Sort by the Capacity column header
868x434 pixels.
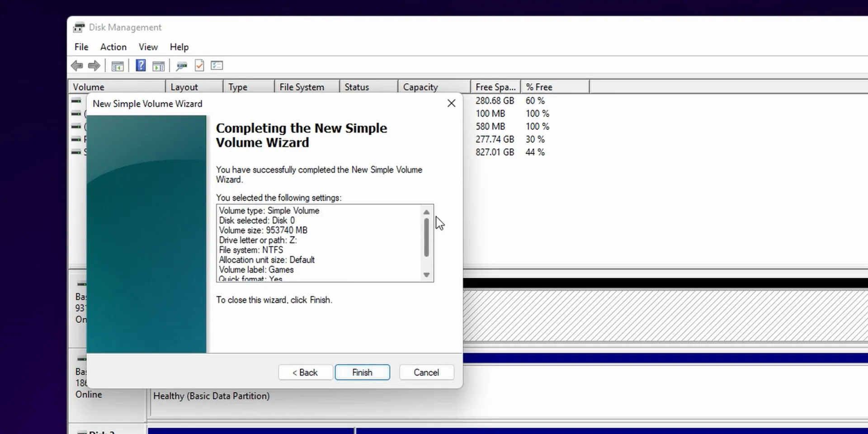(x=434, y=87)
